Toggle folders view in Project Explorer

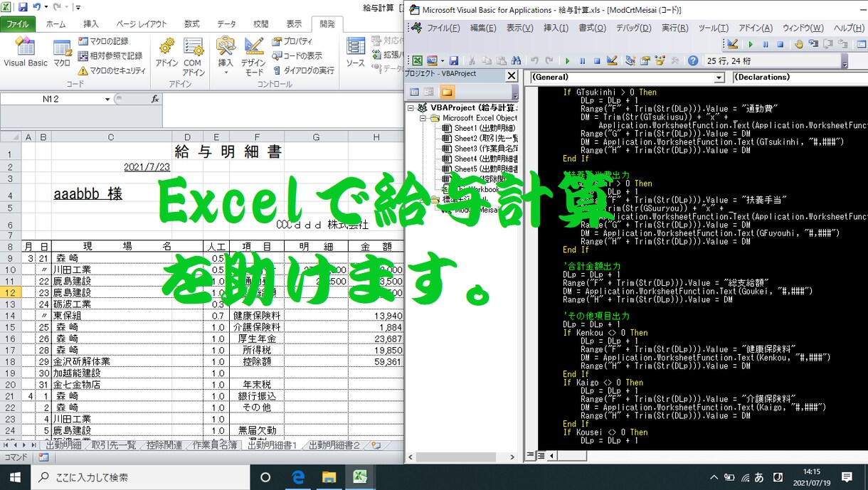click(447, 92)
